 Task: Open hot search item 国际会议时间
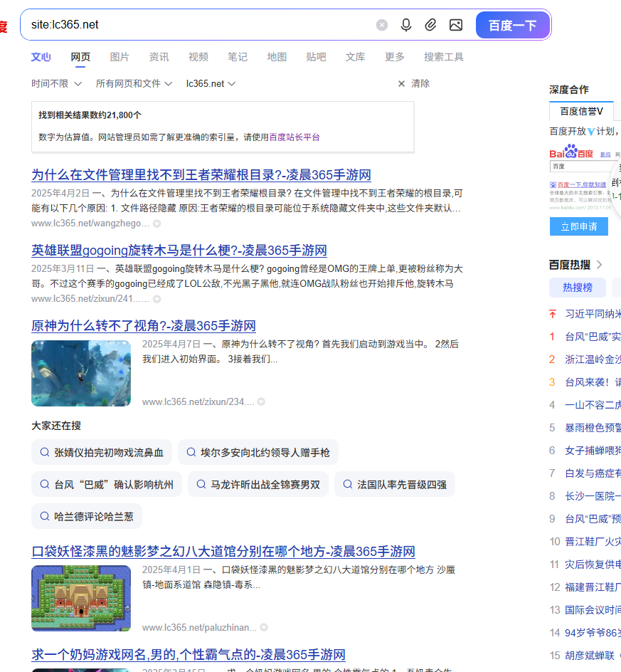(x=593, y=610)
